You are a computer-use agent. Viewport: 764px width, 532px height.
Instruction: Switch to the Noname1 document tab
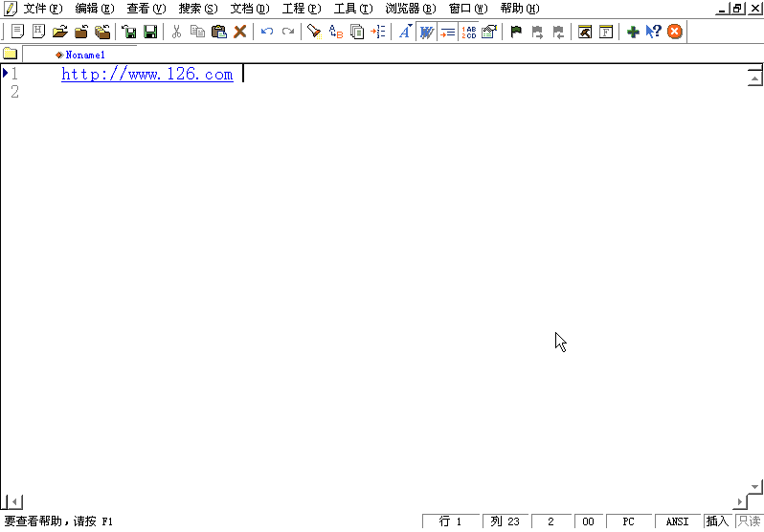[x=80, y=55]
